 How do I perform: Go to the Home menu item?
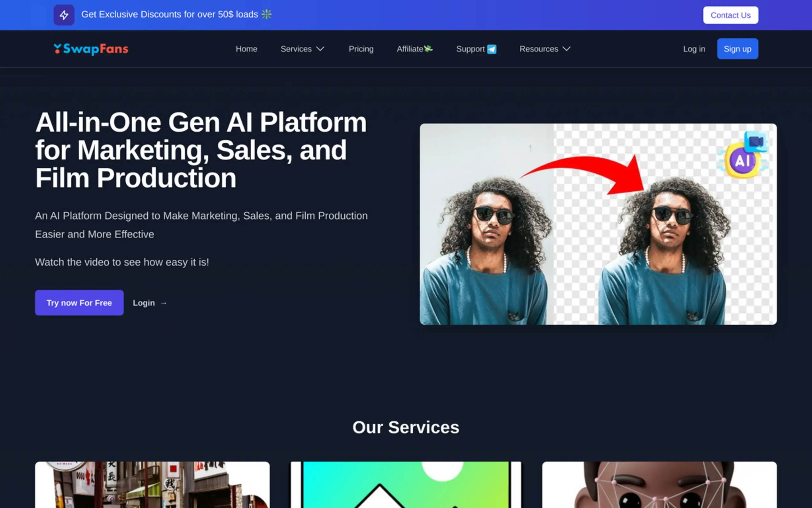246,49
